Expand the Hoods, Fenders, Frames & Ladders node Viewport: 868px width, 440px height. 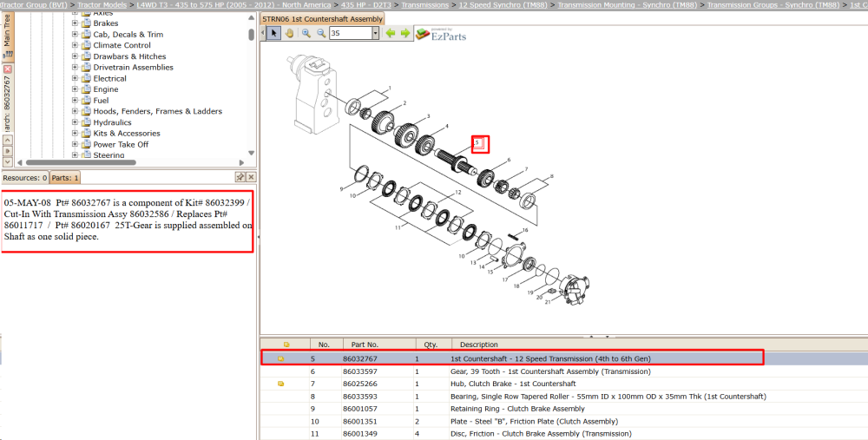[75, 111]
